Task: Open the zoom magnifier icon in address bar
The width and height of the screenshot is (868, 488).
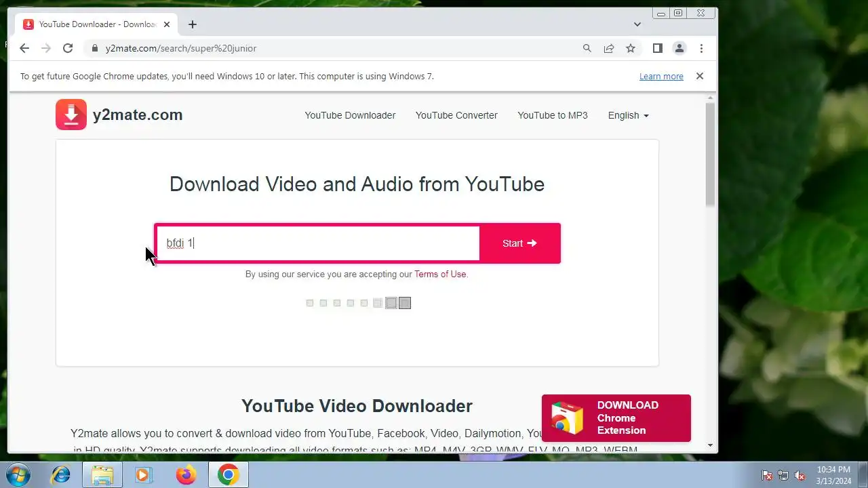Action: (587, 48)
